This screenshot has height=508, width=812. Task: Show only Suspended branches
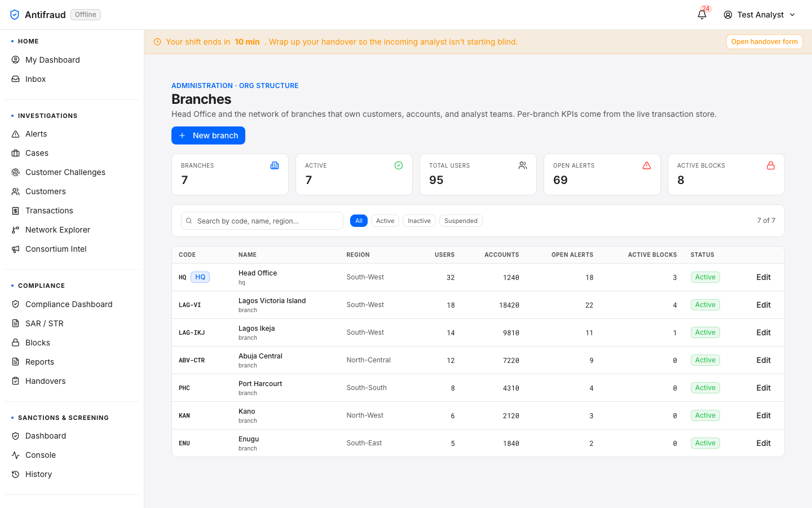tap(461, 221)
